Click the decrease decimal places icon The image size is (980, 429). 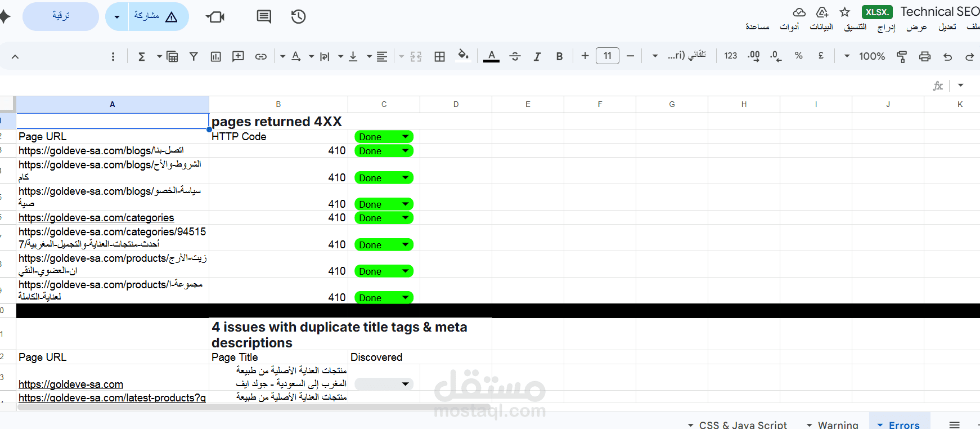[x=776, y=56]
